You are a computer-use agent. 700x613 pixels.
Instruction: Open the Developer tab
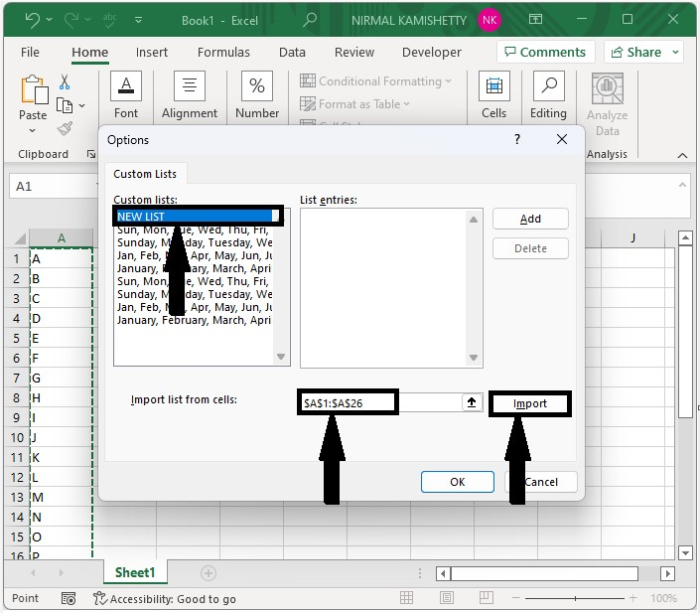pos(432,52)
